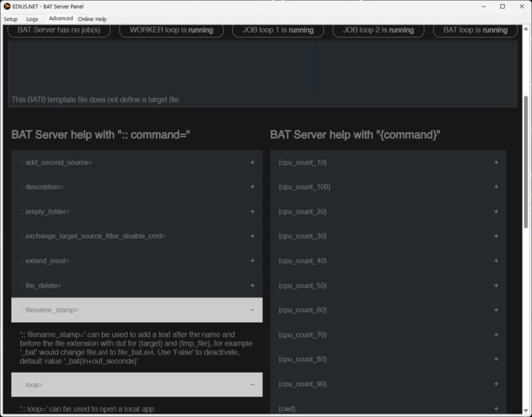Click the EDIUS.NET app icon in title bar

[x=6, y=6]
